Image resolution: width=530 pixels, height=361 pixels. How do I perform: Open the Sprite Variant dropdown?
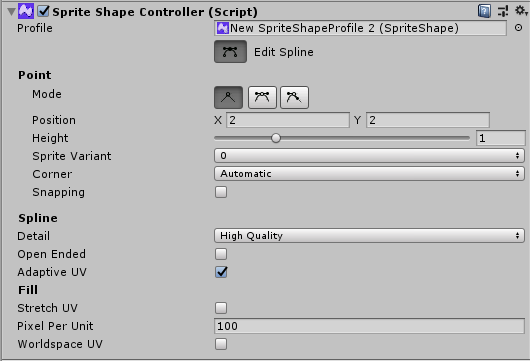point(369,155)
